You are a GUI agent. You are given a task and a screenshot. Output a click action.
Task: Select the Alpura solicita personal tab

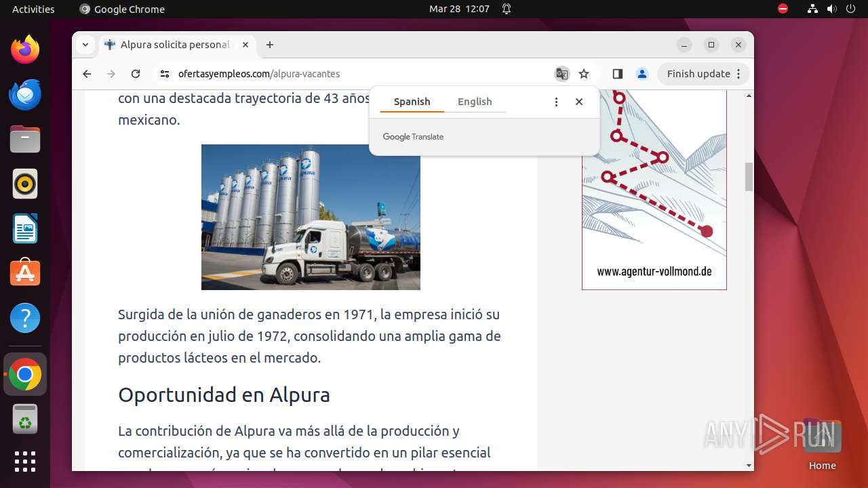pyautogui.click(x=178, y=45)
